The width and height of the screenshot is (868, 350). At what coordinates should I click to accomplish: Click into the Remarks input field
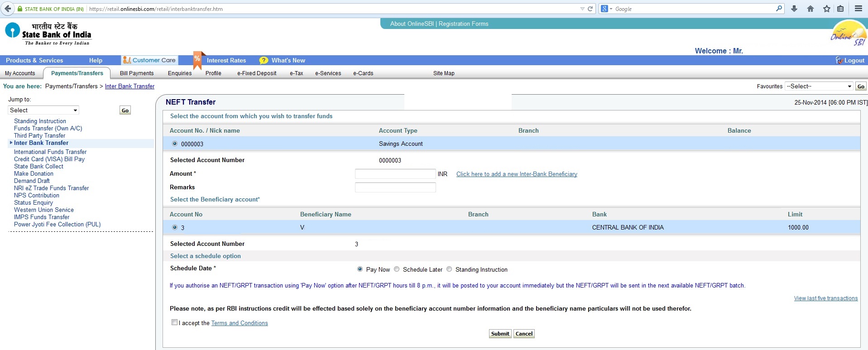(395, 187)
